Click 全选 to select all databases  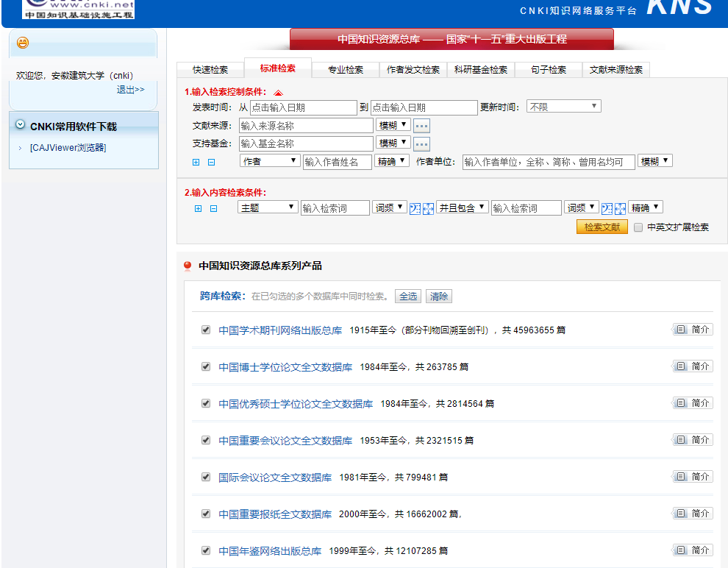[x=408, y=297]
